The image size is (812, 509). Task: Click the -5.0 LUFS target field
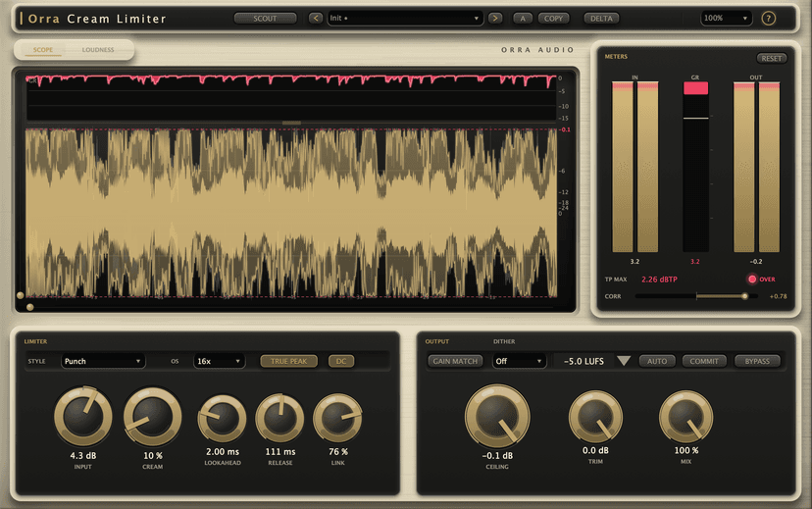tap(584, 361)
